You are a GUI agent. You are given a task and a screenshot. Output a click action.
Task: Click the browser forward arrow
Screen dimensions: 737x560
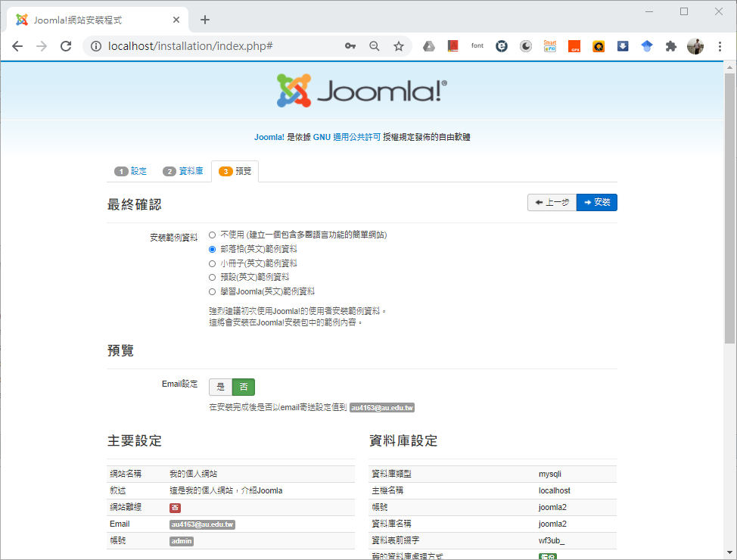(42, 46)
